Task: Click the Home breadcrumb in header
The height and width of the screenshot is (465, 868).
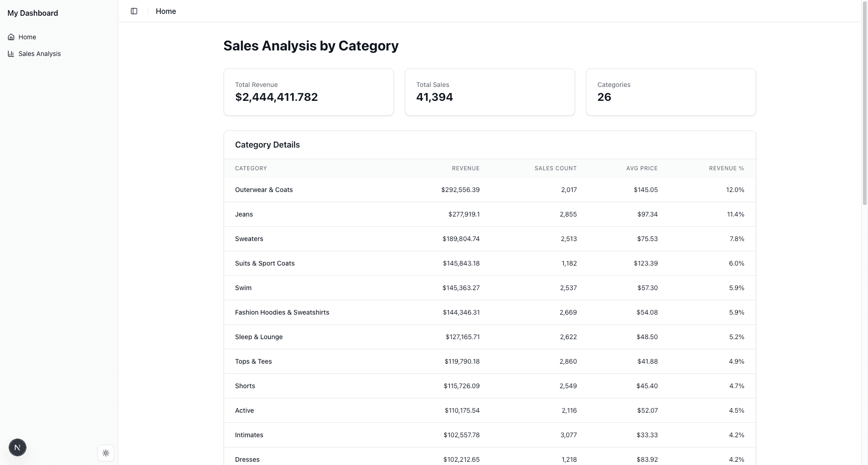Action: tap(166, 11)
